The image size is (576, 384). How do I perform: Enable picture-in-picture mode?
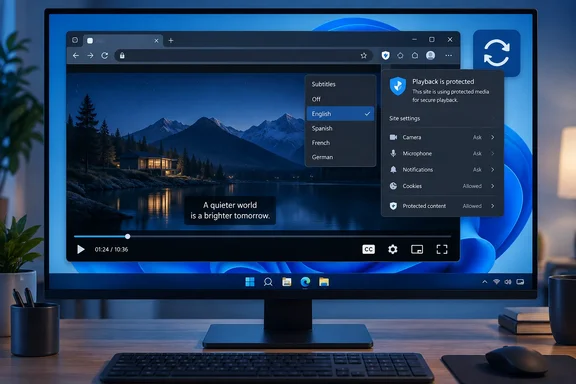tap(417, 250)
